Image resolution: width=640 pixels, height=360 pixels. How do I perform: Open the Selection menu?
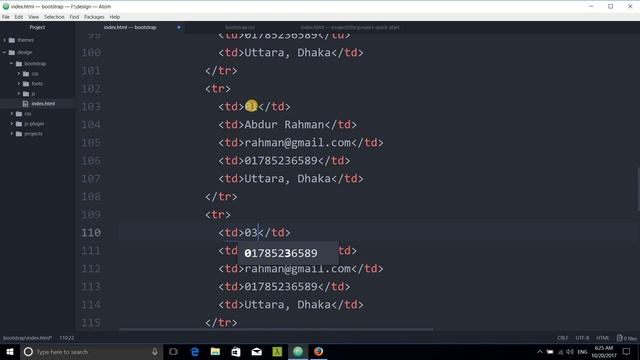coord(54,17)
